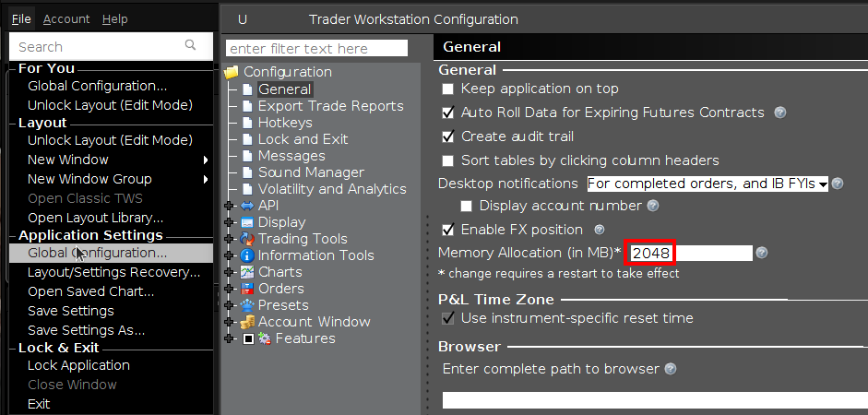Screen dimensions: 868x415
Task: Open the New Window Group submenu
Action: (112, 179)
